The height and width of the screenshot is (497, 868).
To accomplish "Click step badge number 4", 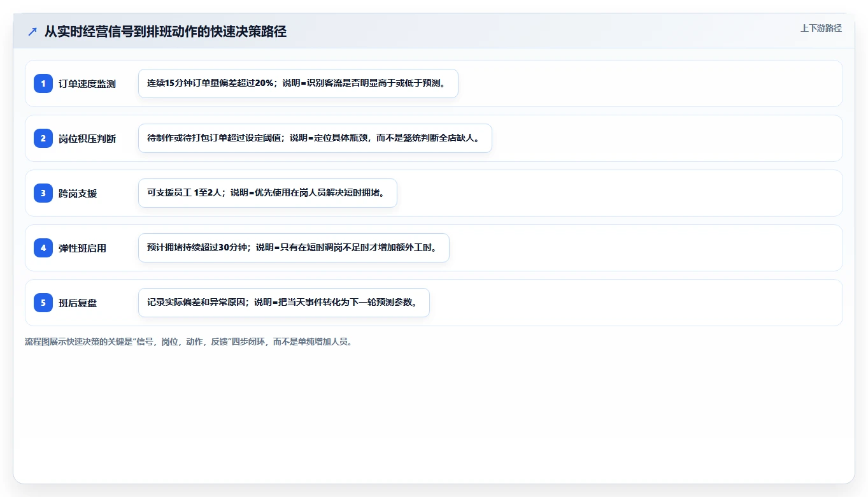I will [43, 248].
